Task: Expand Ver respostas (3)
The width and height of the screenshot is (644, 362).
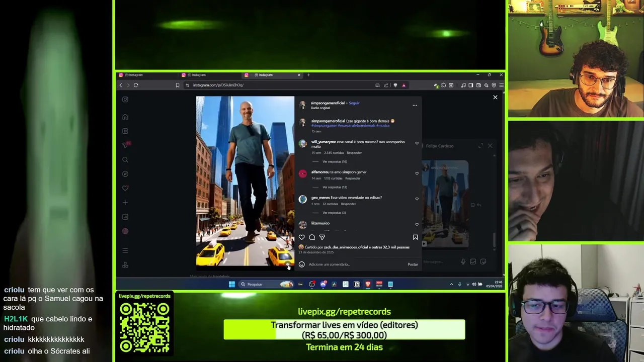Action: (x=334, y=213)
